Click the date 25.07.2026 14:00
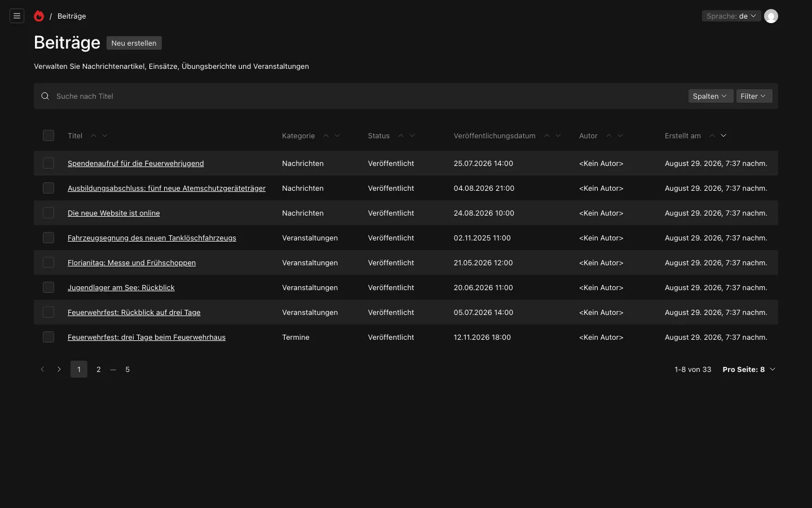Viewport: 812px width, 508px height. [483, 163]
